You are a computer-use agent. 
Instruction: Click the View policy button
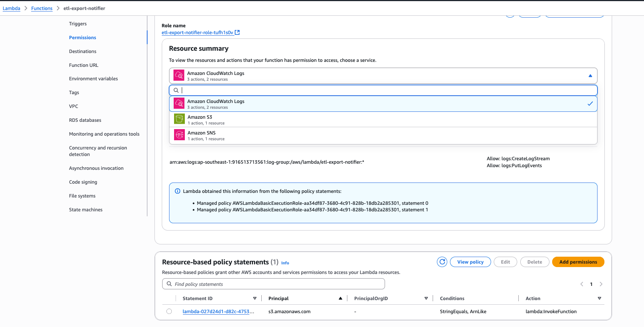tap(470, 262)
